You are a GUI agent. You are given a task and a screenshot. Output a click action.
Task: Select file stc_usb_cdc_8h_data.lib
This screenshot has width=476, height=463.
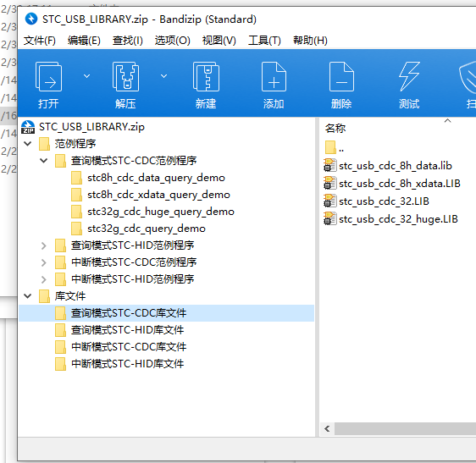[396, 166]
